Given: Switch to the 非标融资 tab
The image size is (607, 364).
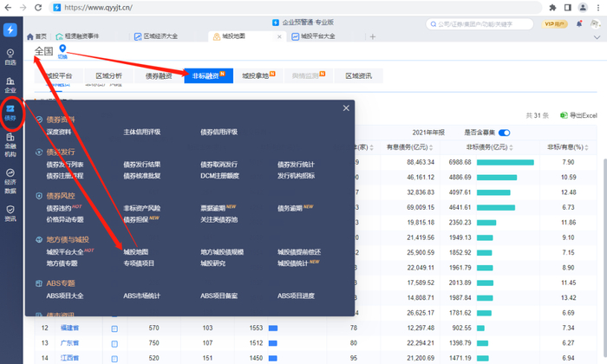Looking at the screenshot, I should click(x=208, y=76).
